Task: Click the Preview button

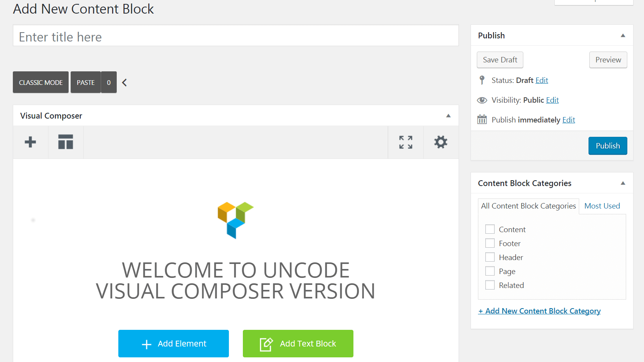Action: click(x=608, y=60)
